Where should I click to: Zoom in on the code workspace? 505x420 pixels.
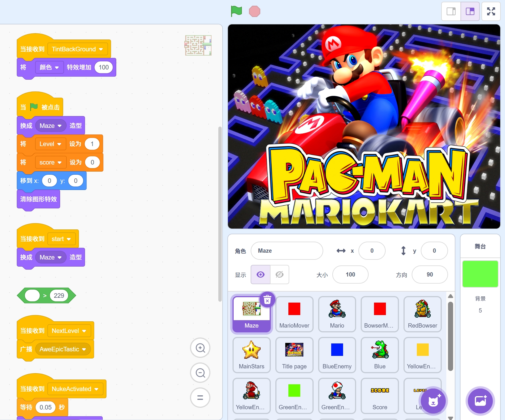200,348
